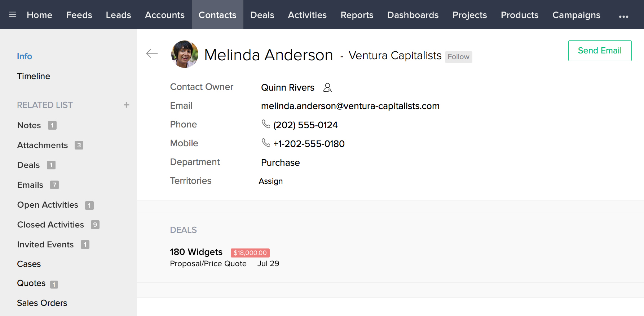Click the change contact owner icon
Viewport: 644px width, 316px height.
point(327,88)
